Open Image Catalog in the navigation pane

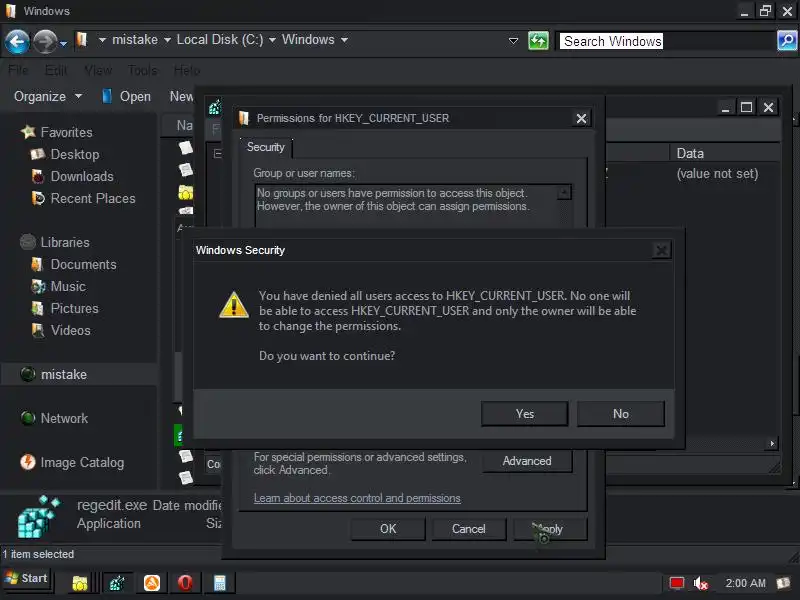pyautogui.click(x=82, y=462)
